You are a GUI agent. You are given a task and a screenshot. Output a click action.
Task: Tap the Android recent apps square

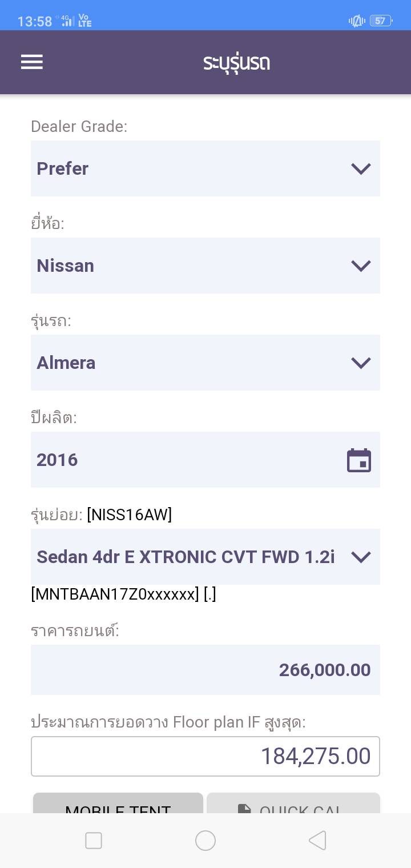tap(94, 841)
